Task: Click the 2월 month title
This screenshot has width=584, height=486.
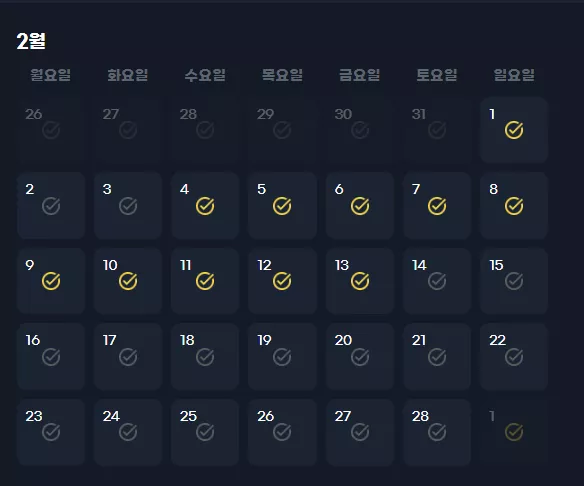Action: [x=31, y=41]
